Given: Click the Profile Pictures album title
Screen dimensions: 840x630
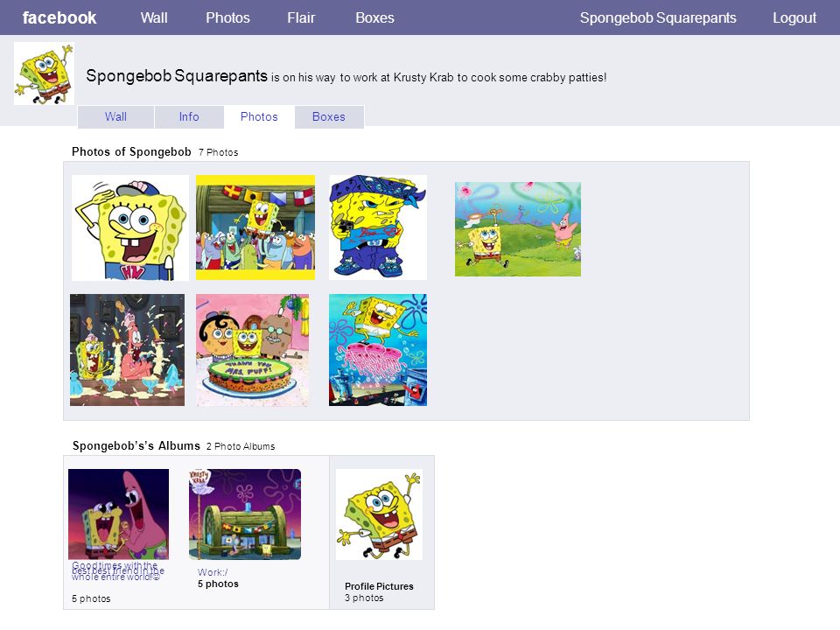Looking at the screenshot, I should (379, 586).
